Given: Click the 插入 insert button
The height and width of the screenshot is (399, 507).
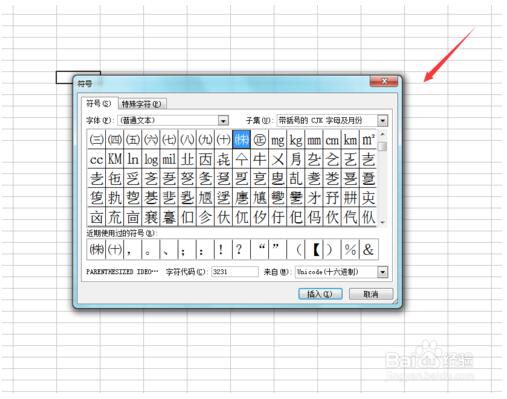Looking at the screenshot, I should (x=320, y=294).
